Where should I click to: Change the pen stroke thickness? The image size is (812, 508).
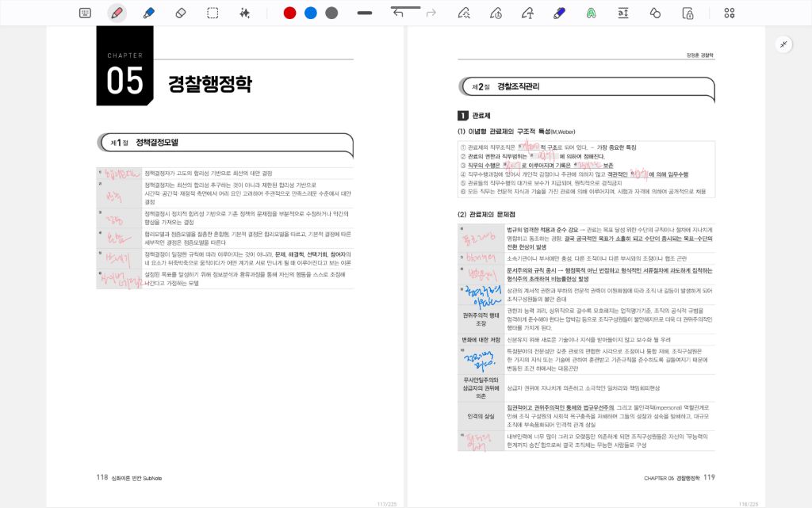(365, 13)
